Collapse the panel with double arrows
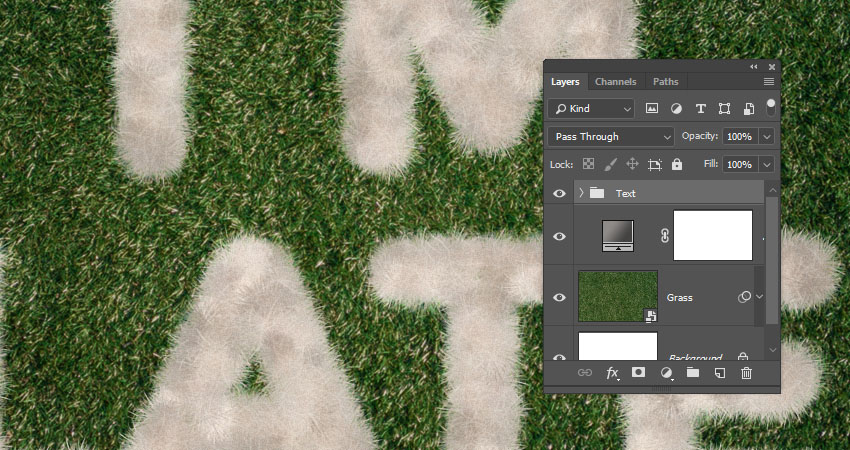The width and height of the screenshot is (850, 450). point(754,67)
